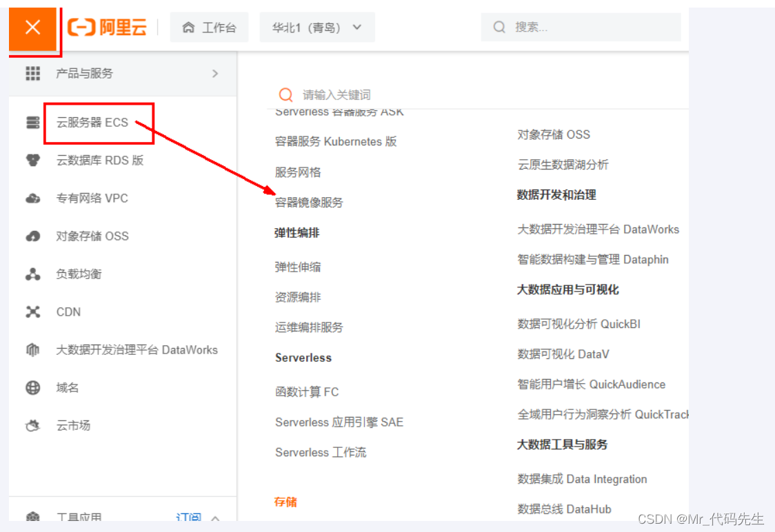
Task: Open 资源编排
Action: [x=298, y=298]
